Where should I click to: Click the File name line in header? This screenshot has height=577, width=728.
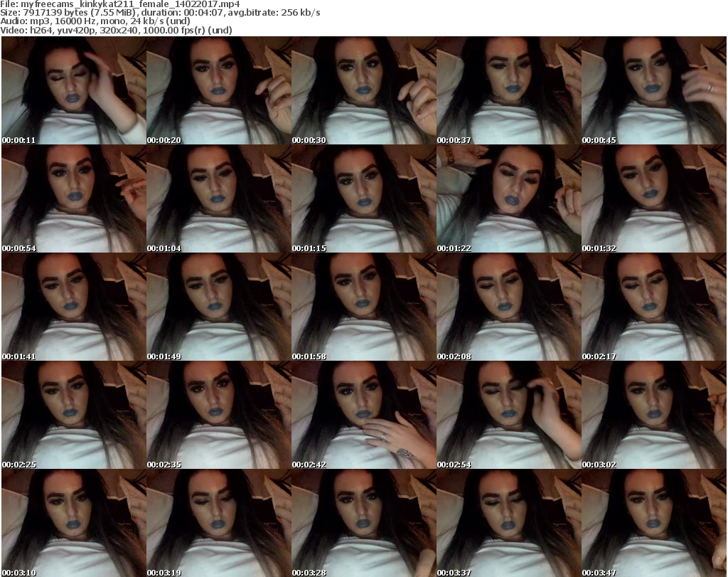120,4
